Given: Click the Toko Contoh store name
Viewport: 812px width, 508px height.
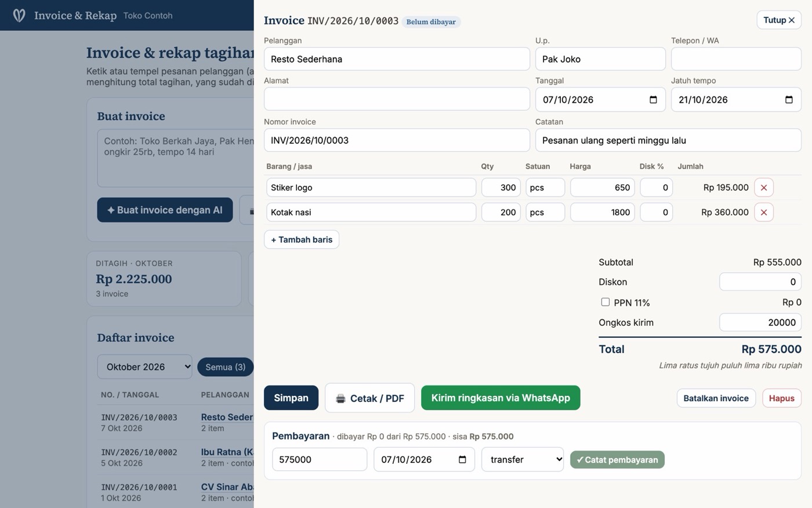Looking at the screenshot, I should pos(148,16).
